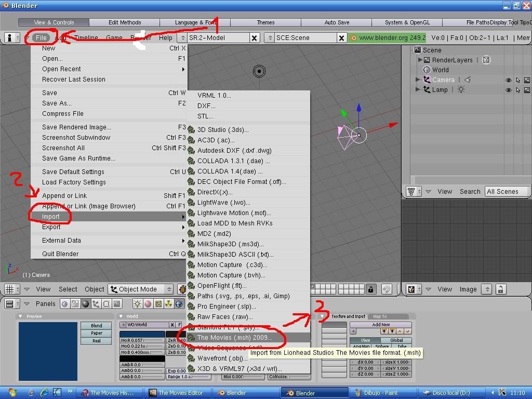Choose Wavefront (.obj) import option
The width and height of the screenshot is (532, 399).
pos(248,358)
